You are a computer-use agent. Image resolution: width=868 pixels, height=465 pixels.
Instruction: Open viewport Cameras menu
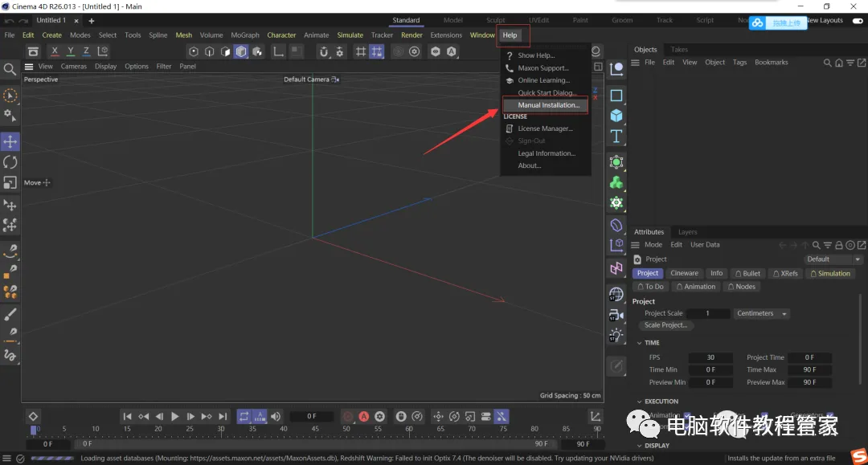pos(74,67)
